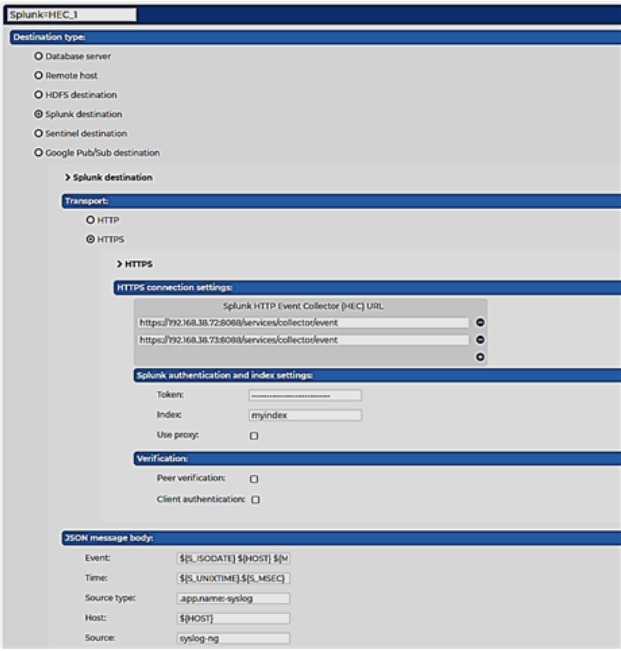
Task: Edit the Index field containing myindex
Action: point(305,415)
